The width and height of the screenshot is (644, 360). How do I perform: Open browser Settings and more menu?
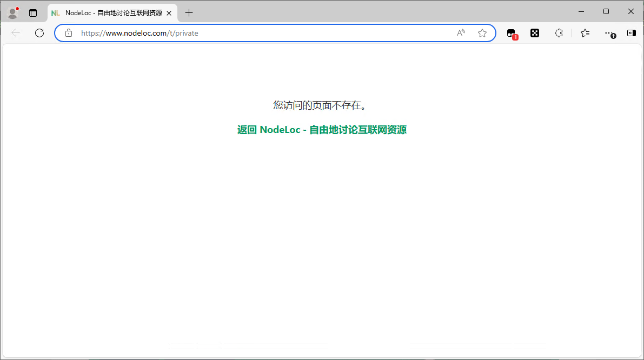tap(610, 34)
